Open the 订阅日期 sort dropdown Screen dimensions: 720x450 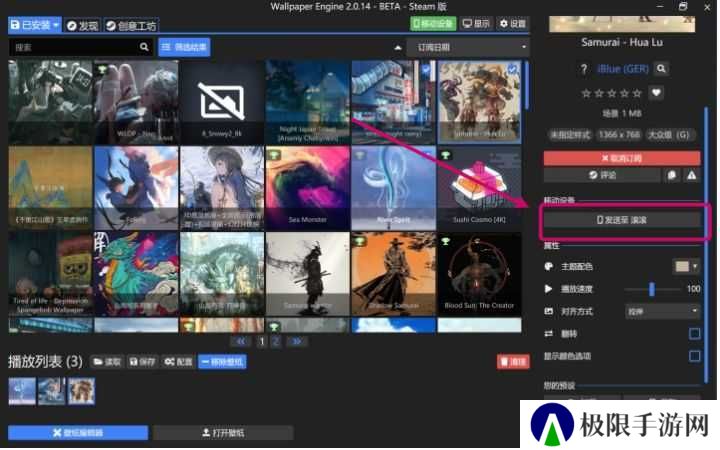pos(468,47)
